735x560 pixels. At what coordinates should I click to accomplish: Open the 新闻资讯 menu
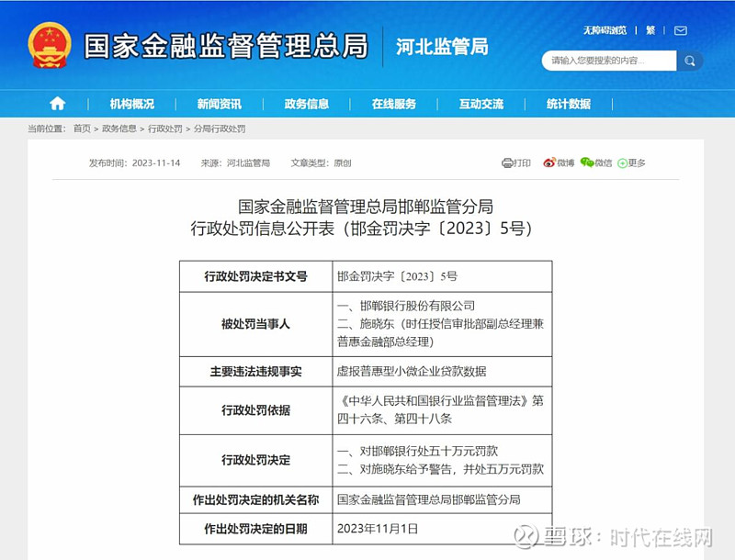219,104
